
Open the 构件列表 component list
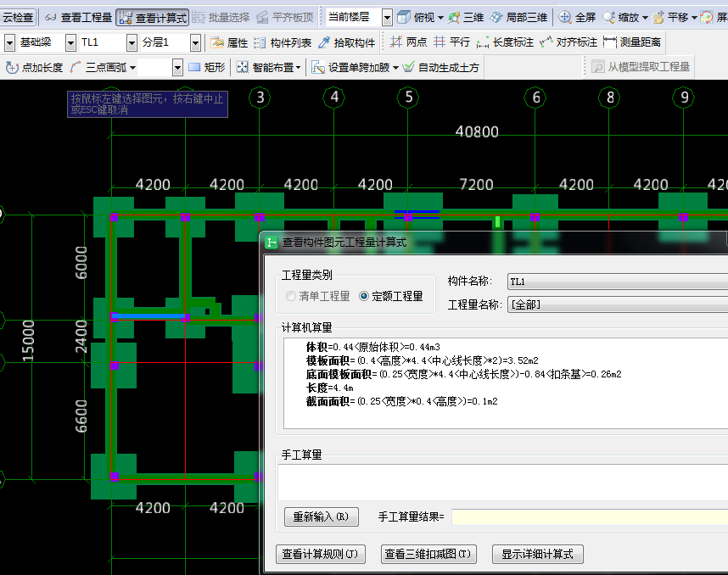tap(283, 42)
